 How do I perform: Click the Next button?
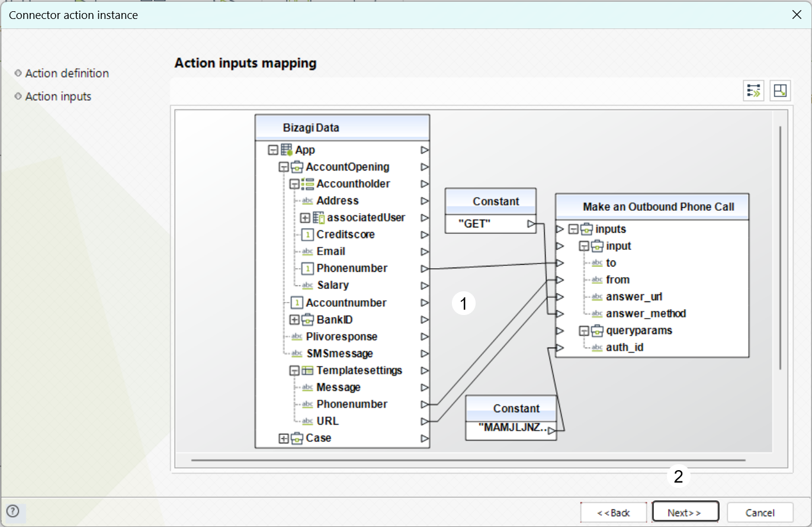click(x=685, y=512)
